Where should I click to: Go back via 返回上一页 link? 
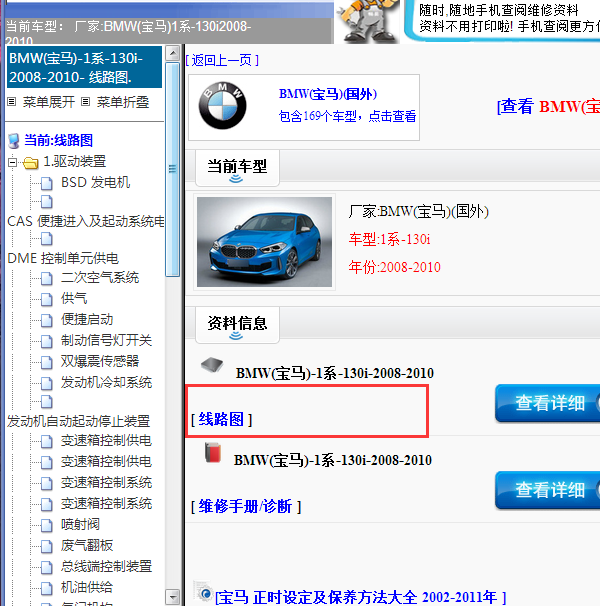pyautogui.click(x=222, y=60)
